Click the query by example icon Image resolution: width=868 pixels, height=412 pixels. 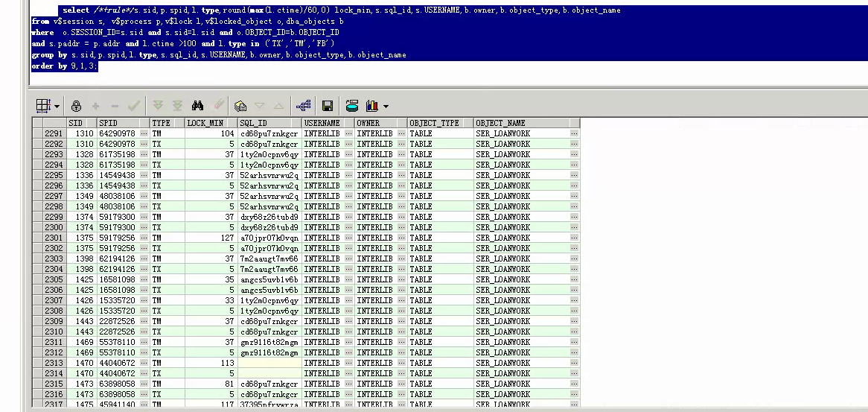pos(240,106)
